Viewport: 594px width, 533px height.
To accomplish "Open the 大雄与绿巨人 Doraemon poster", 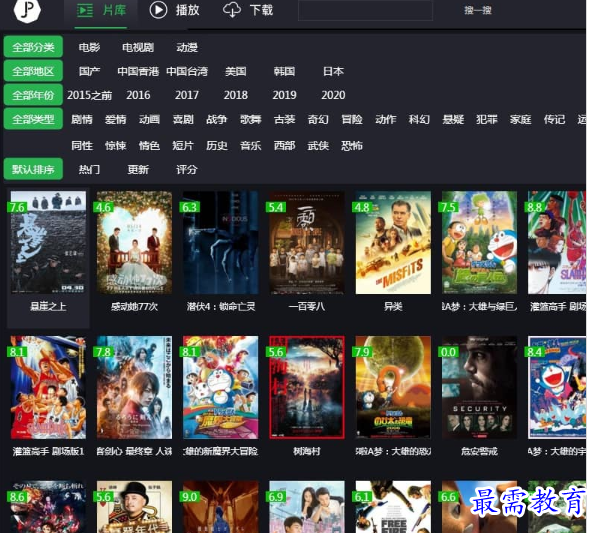I will 479,242.
